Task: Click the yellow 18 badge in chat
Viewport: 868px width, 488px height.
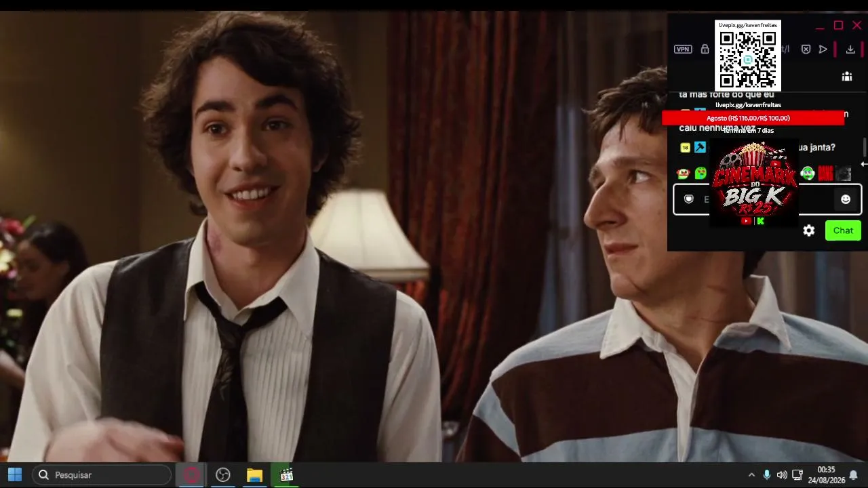Action: [685, 148]
